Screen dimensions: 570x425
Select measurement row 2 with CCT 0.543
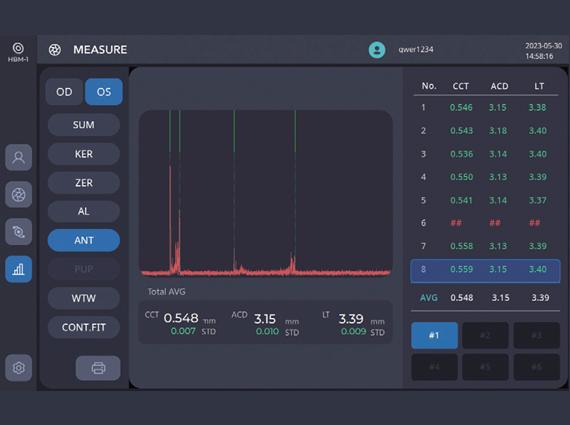[x=485, y=131]
